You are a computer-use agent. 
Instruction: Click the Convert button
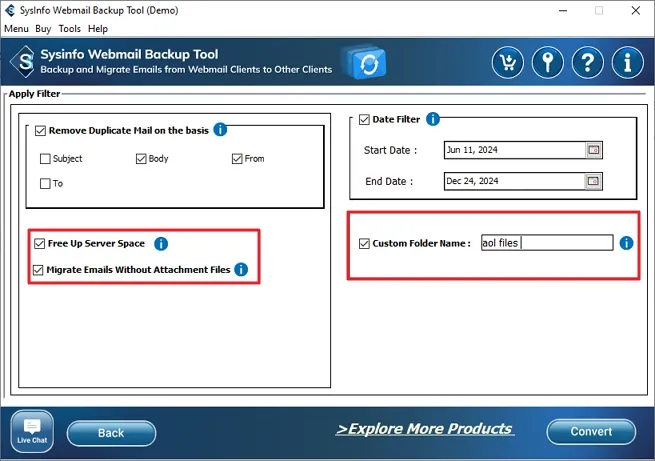click(x=591, y=431)
